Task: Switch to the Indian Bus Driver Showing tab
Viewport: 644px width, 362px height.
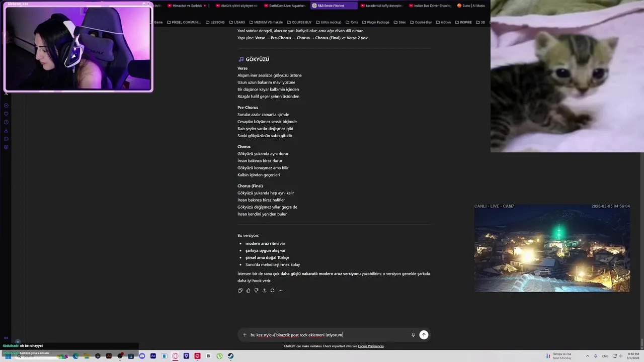Action: (430, 6)
